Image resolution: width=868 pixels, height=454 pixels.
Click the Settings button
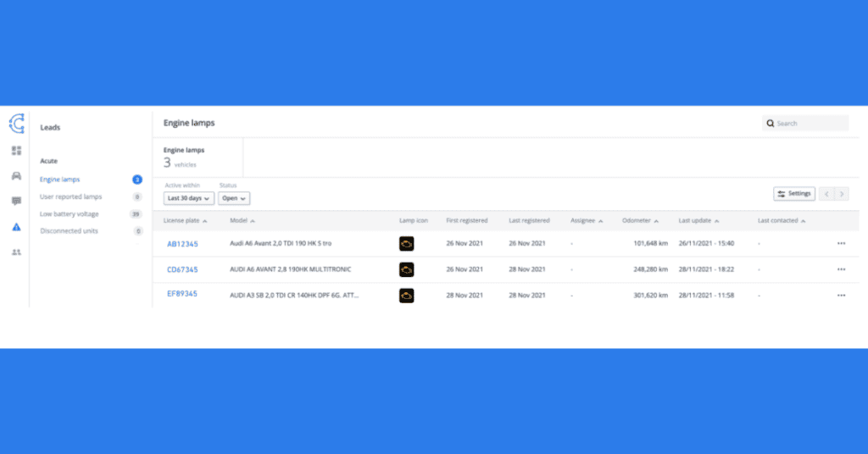pos(794,194)
